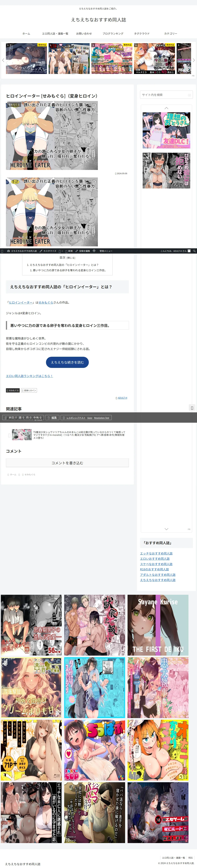197x868 pixels.
Task: Click the えちえちな続きを読む button
Action: pyautogui.click(x=67, y=362)
